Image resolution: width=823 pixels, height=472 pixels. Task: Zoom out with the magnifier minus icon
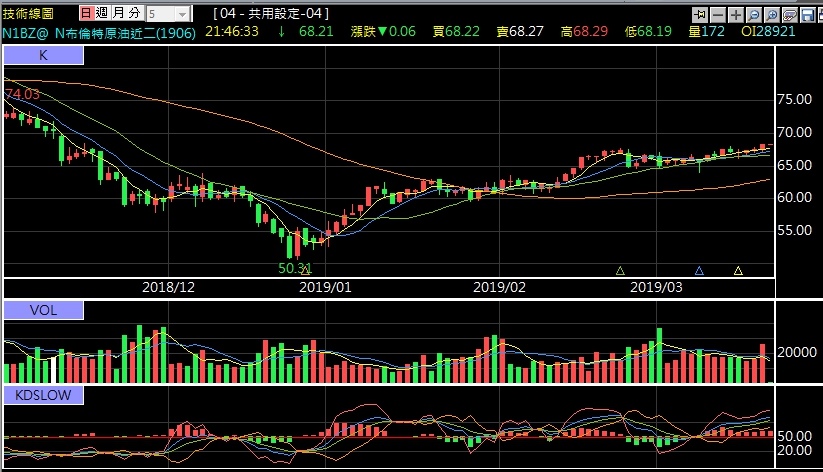pyautogui.click(x=754, y=14)
